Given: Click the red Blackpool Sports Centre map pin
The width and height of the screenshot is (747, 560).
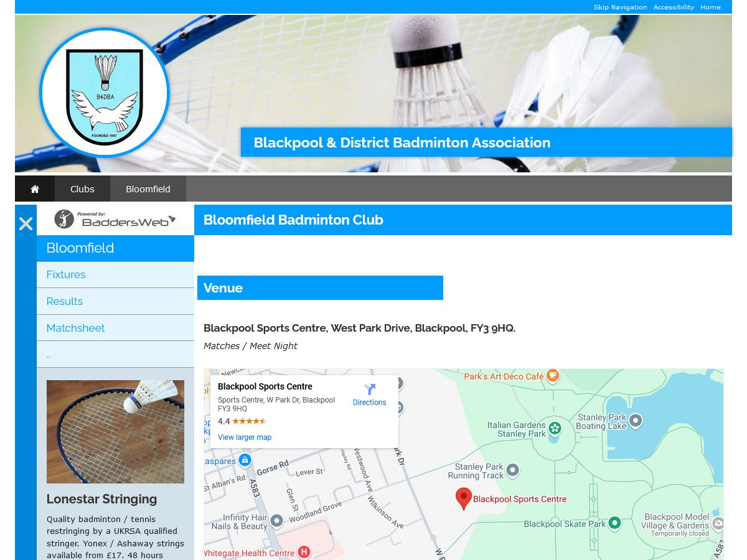Looking at the screenshot, I should (x=463, y=498).
